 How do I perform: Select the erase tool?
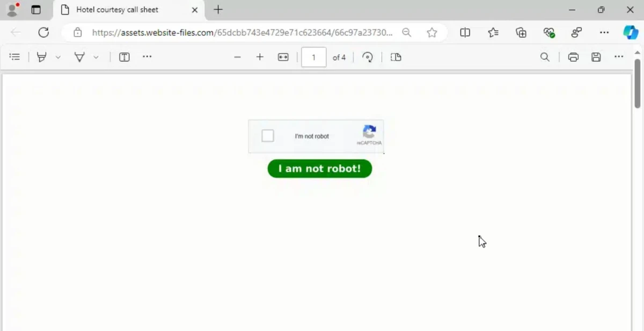[x=79, y=57]
